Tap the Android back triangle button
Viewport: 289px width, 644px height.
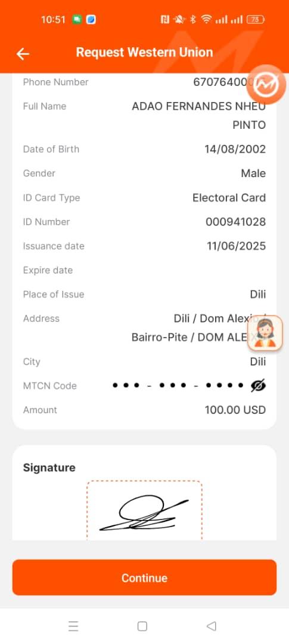click(211, 626)
